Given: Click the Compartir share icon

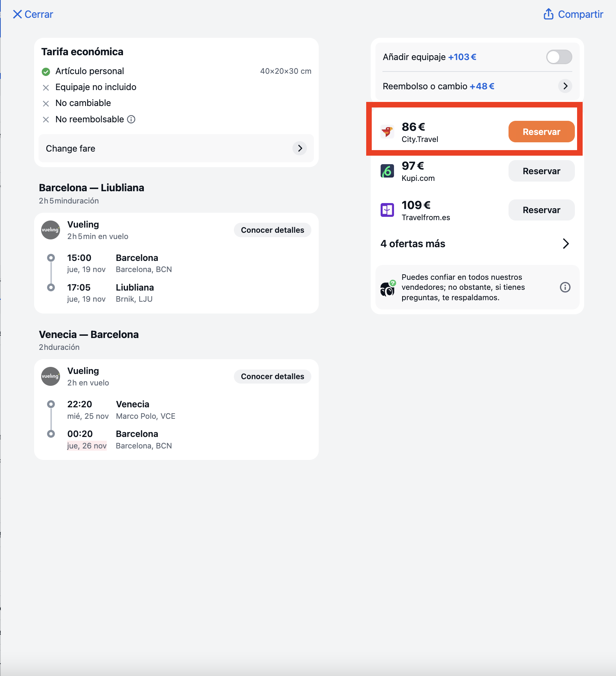Looking at the screenshot, I should [549, 14].
